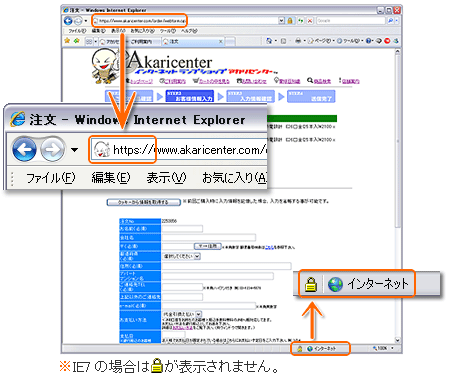Screen dimensions: 452x379
Task: Open the recent pages dropdown beside the Forward button
Action: (75, 150)
